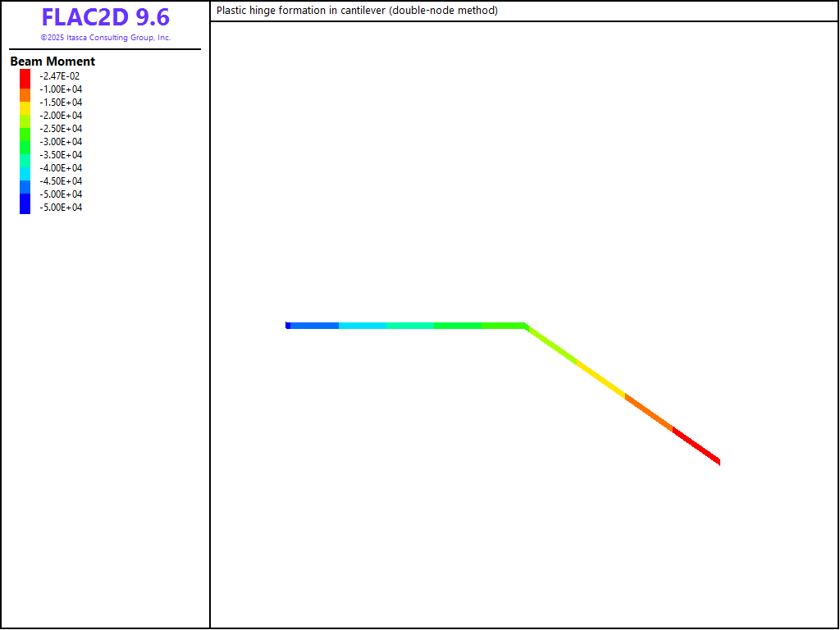Click the yellow inclined beam segment
Screen dimensions: 840x630
(x=600, y=378)
